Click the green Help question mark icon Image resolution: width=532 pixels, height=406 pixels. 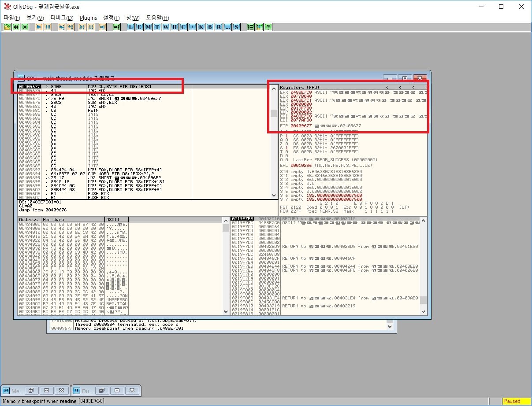click(x=268, y=27)
